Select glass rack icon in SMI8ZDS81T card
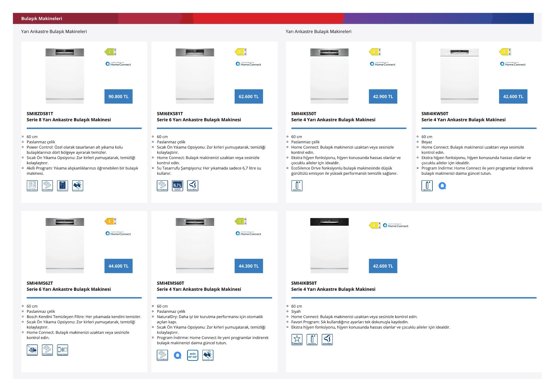The image size is (555, 392). point(78,186)
